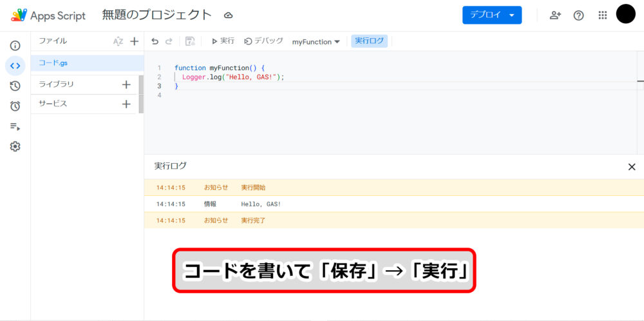The height and width of the screenshot is (321, 644).
Task: Select the 実行完了 log row
Action: click(394, 220)
